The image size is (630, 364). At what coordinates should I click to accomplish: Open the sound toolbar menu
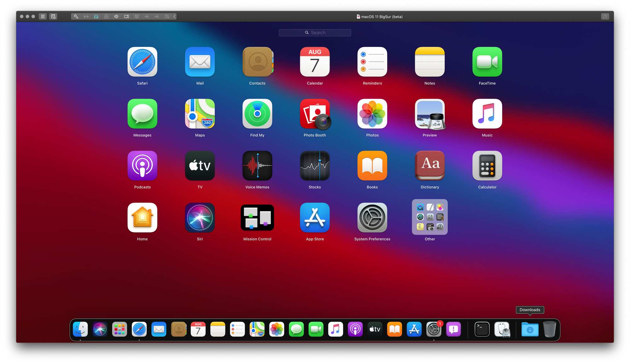(x=116, y=16)
